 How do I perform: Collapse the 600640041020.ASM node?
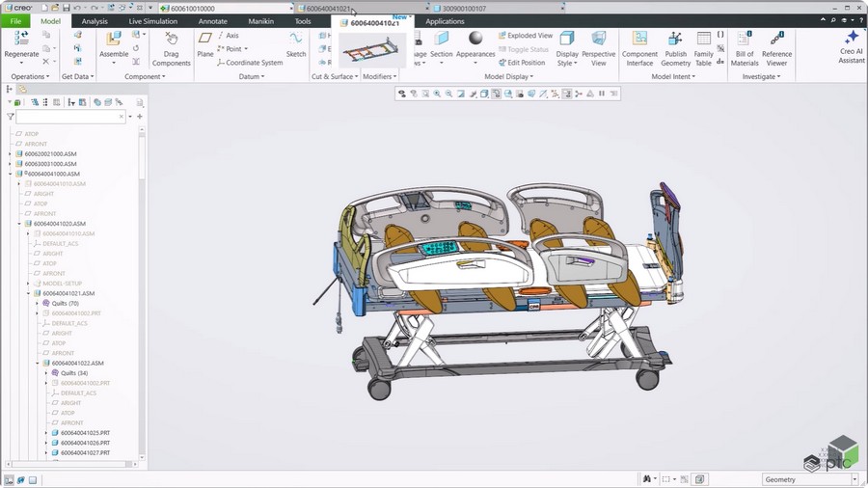pyautogui.click(x=19, y=224)
